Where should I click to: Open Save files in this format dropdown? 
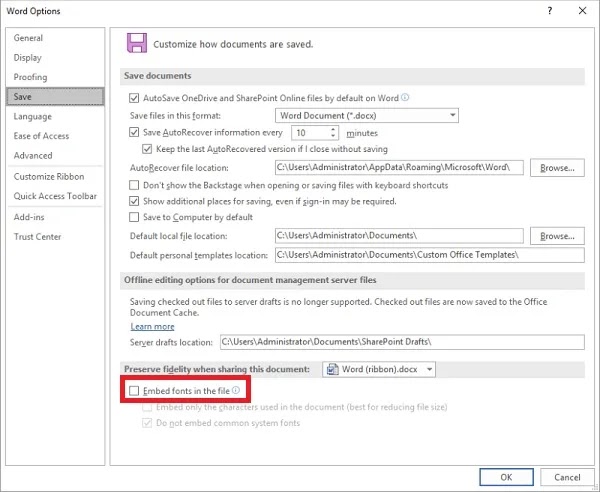click(367, 116)
